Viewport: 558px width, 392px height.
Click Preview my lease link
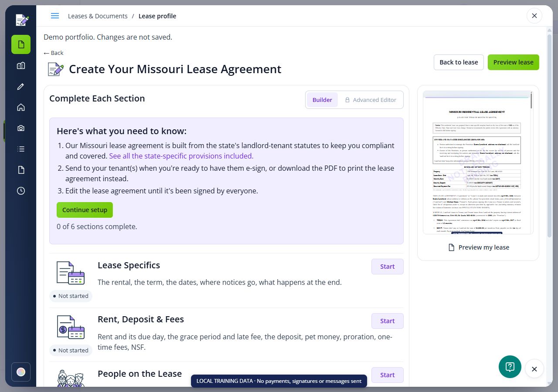coord(478,247)
